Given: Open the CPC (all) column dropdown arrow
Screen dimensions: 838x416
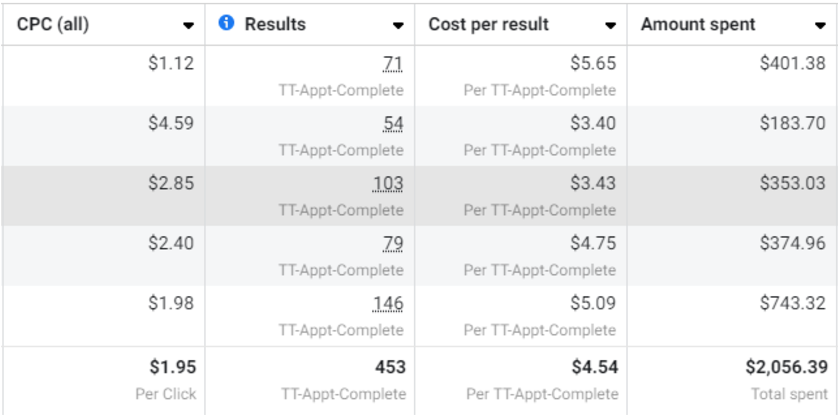Looking at the screenshot, I should (x=189, y=25).
